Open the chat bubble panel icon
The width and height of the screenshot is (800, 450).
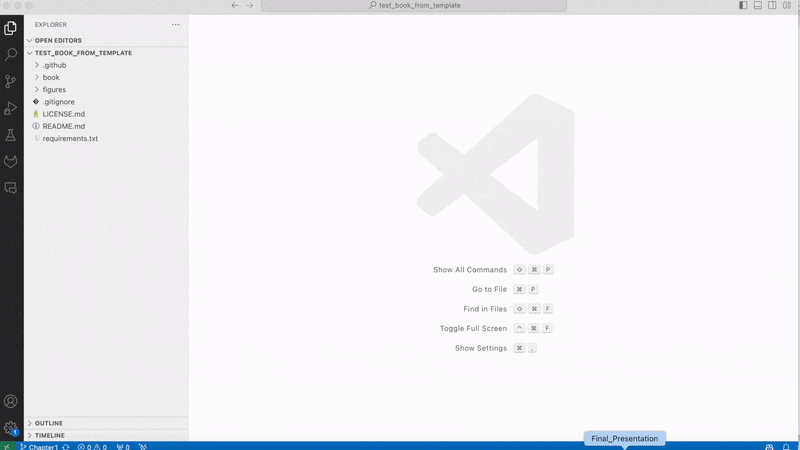10,188
